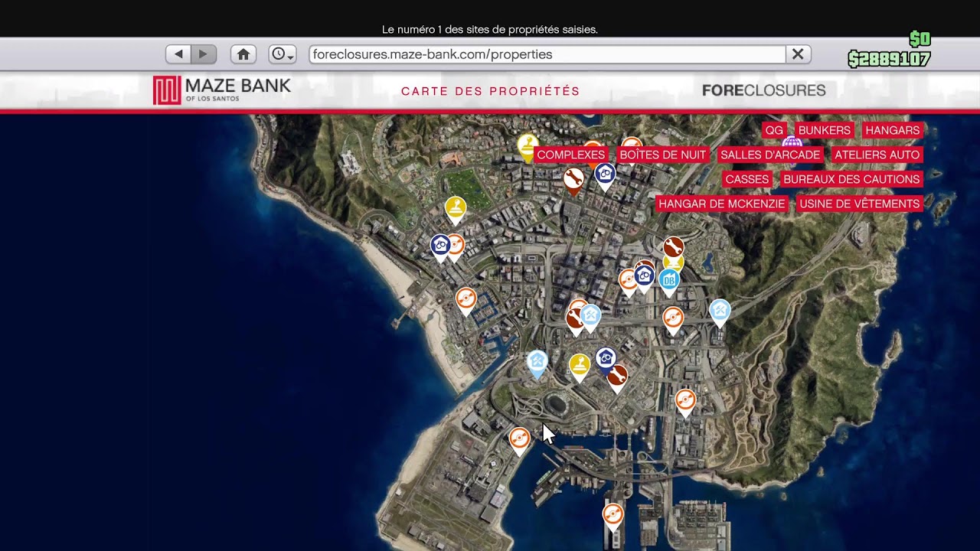Select the yellow stamp marker north of the stadium
This screenshot has height=551, width=980.
pyautogui.click(x=580, y=367)
